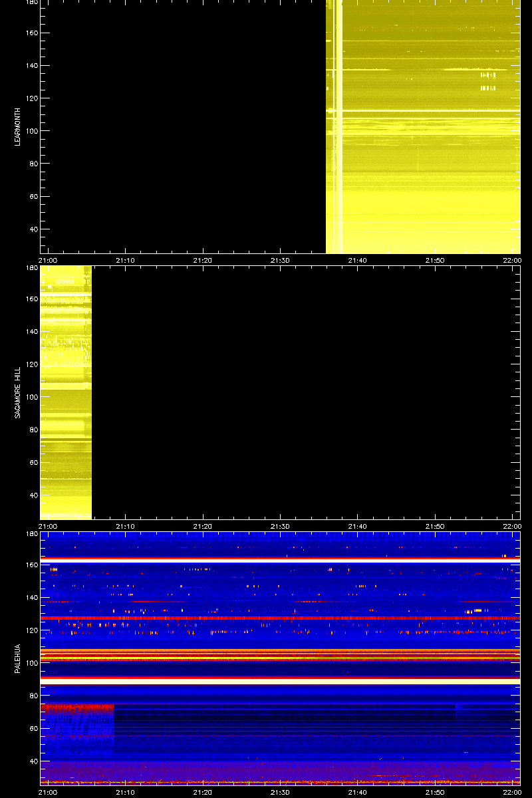Select the Sagamore Hill yellow data strip
Image resolution: width=532 pixels, height=798 pixels.
click(66, 392)
